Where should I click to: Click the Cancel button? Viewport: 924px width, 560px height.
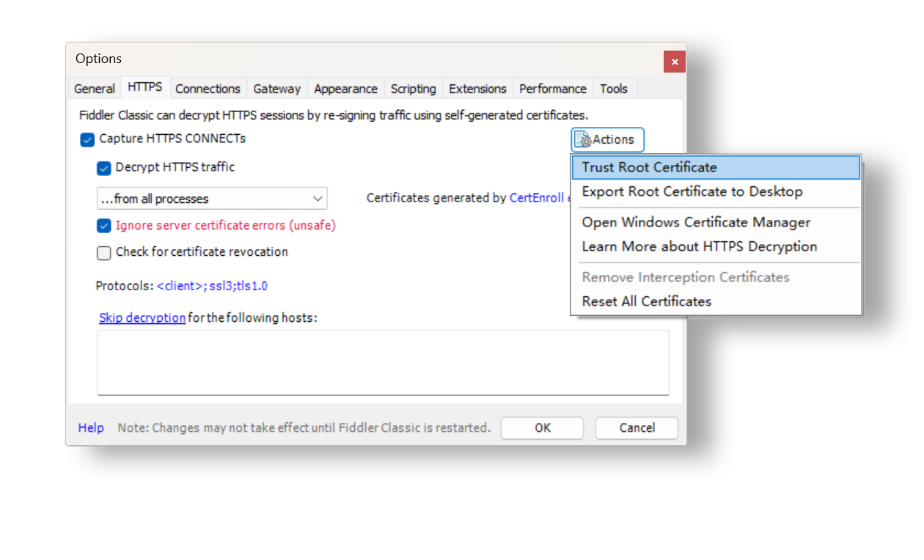click(637, 428)
